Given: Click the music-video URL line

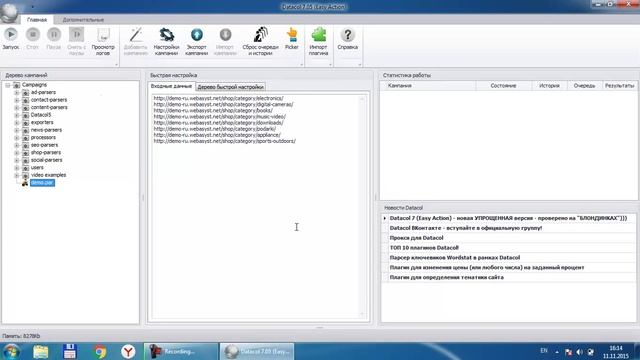Looking at the screenshot, I should [x=220, y=117].
